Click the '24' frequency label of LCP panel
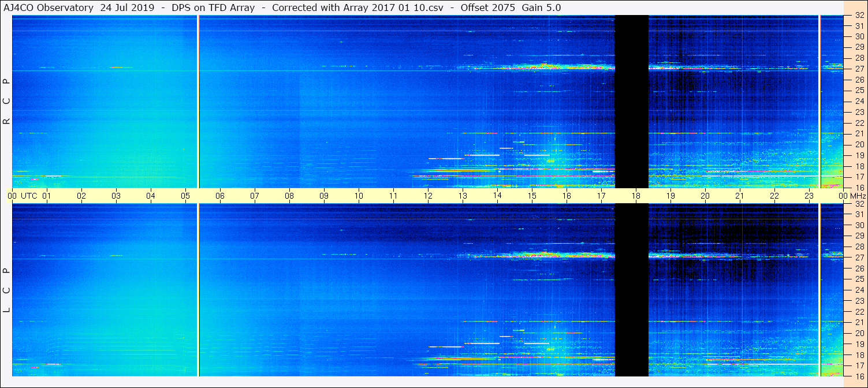The image size is (868, 388). click(x=859, y=290)
